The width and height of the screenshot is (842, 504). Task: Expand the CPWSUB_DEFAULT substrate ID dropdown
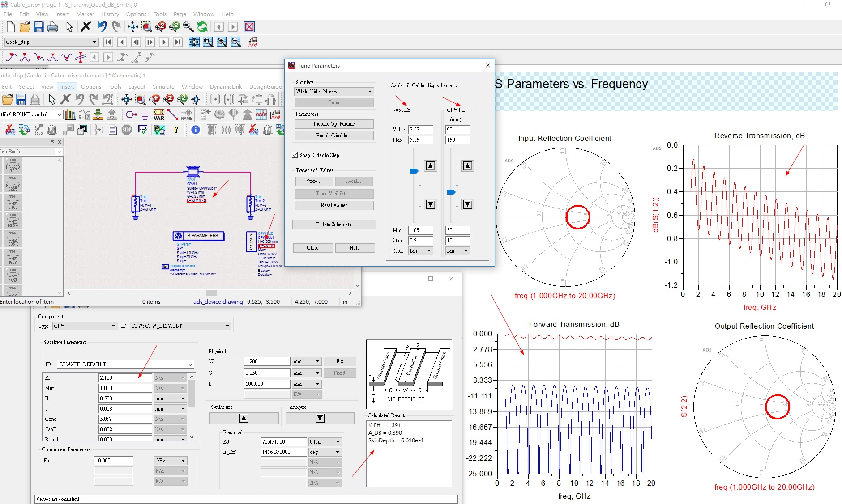click(126, 364)
